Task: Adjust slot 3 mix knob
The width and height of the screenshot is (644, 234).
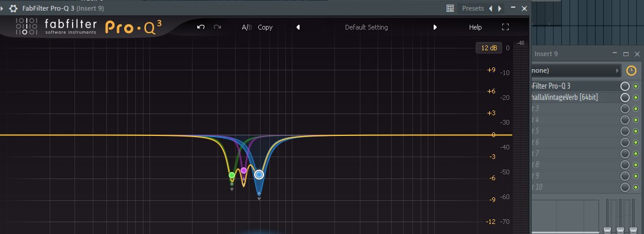Action: point(625,109)
